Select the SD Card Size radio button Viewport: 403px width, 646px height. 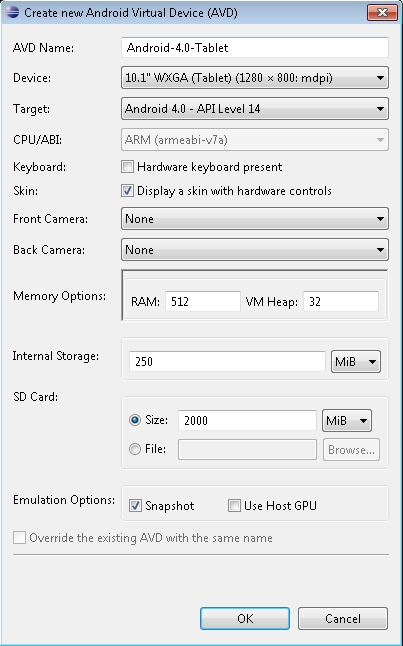click(135, 420)
